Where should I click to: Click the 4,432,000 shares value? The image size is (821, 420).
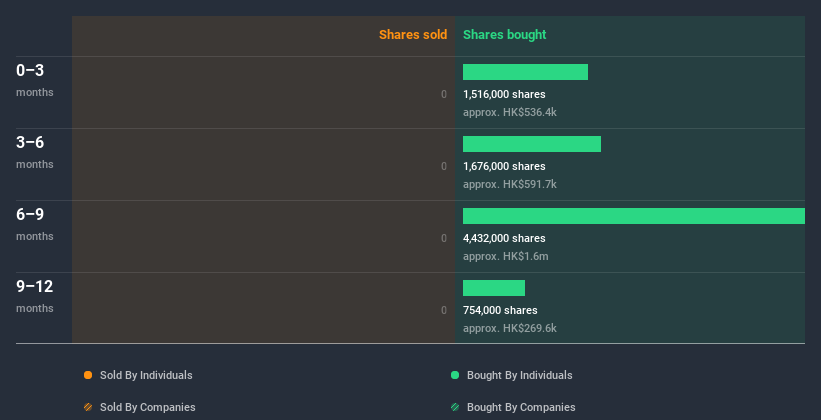pyautogui.click(x=504, y=238)
